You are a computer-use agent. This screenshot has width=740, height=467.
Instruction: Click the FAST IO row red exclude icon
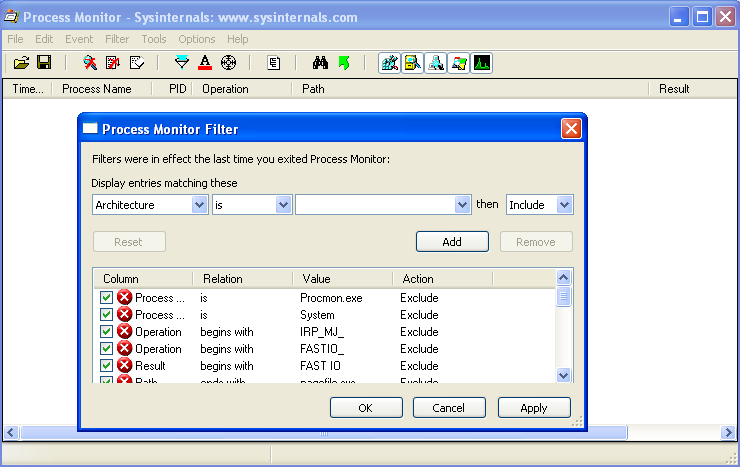(x=124, y=366)
